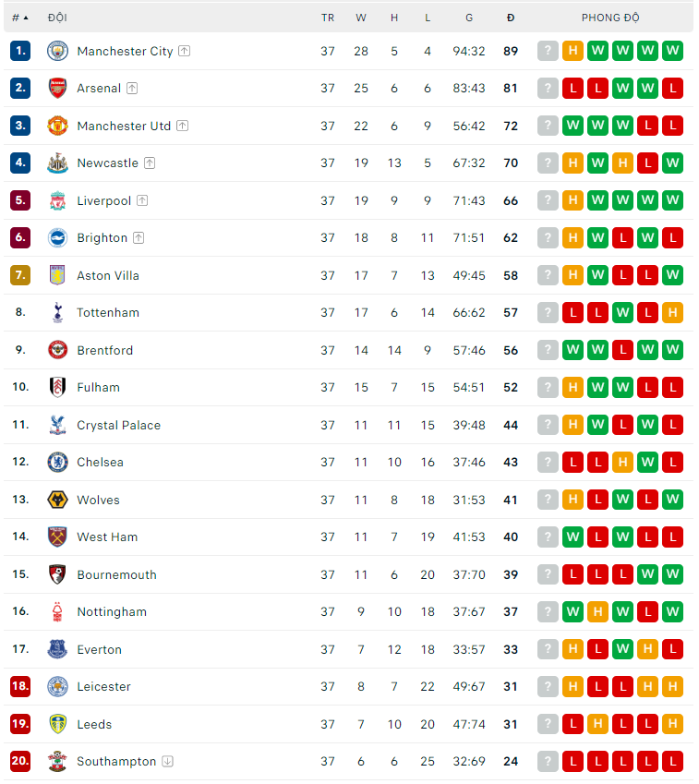Screen dimensions: 699x784
Task: Click the Manchester City club crest
Action: click(x=57, y=51)
